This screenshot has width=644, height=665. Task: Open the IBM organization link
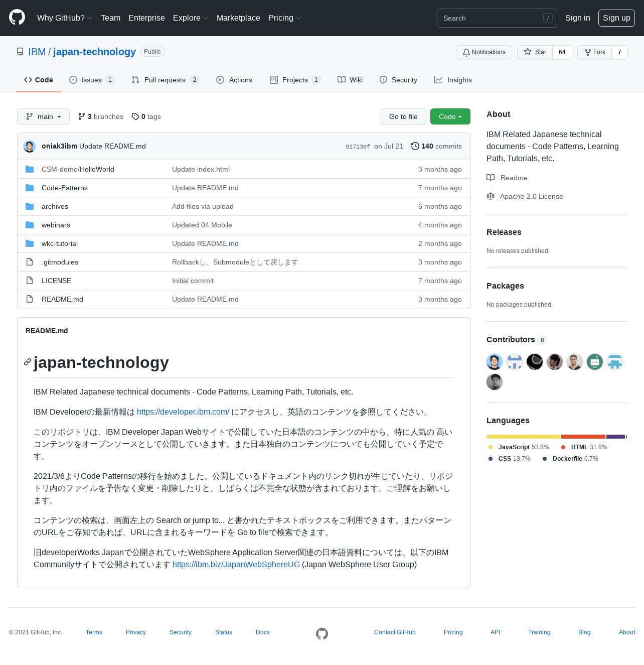pos(37,52)
